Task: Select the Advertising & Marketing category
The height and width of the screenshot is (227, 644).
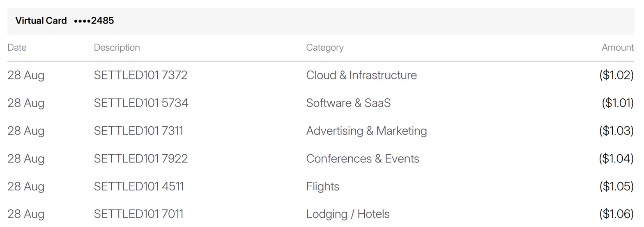Action: 367,131
